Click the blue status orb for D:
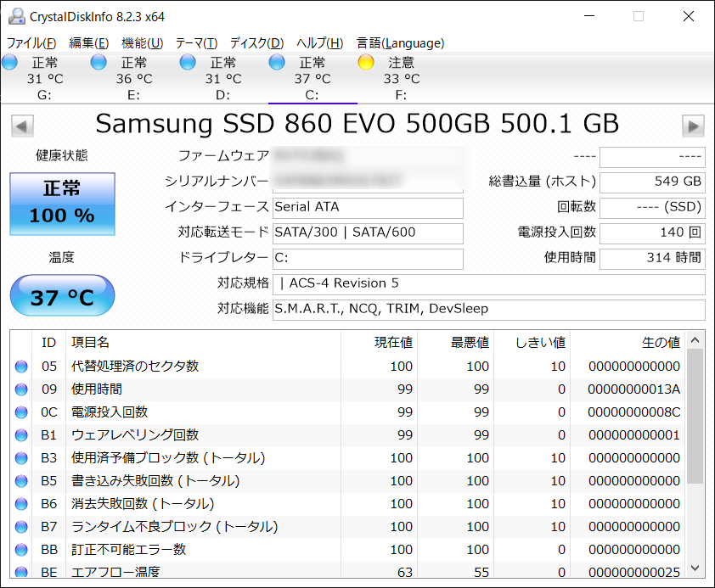The height and width of the screenshot is (588, 715). pyautogui.click(x=188, y=62)
